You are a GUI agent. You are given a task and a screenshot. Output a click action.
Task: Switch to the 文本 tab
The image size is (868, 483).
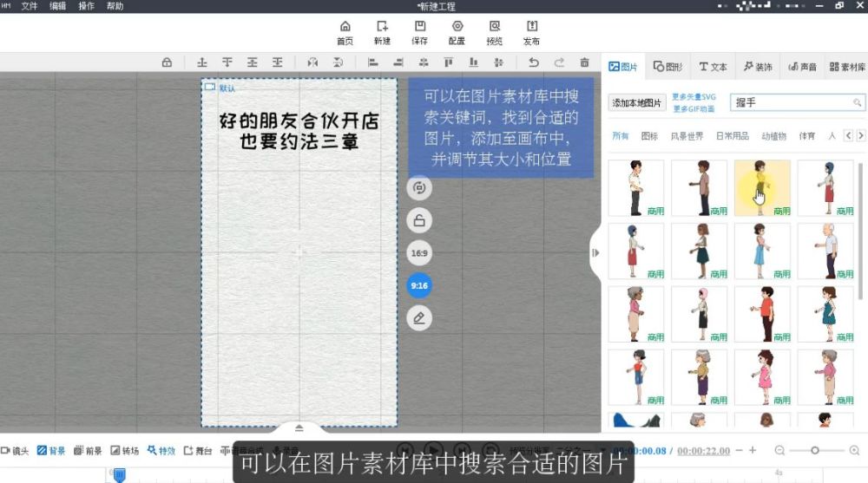pos(713,67)
